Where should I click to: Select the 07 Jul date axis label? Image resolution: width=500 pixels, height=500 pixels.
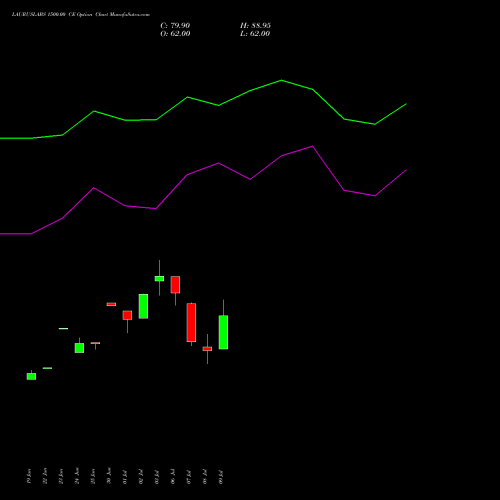189,477
